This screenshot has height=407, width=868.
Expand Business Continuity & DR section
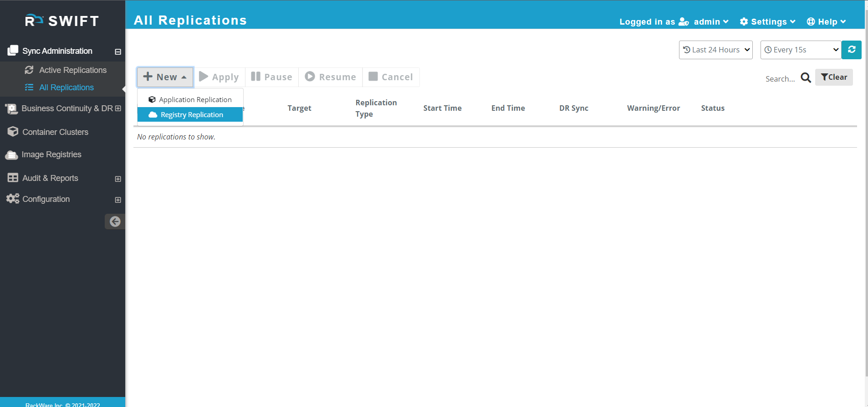tap(118, 108)
